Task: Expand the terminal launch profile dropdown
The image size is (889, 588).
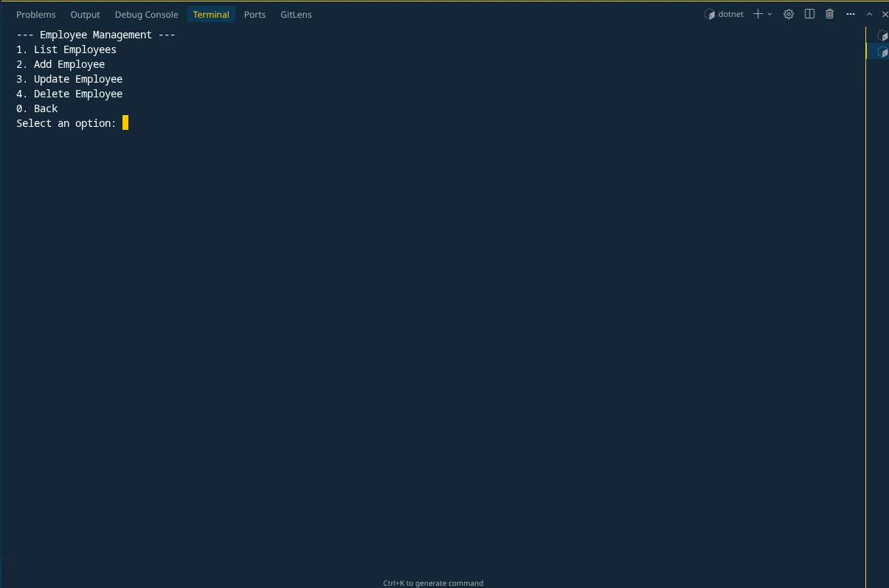Action: pyautogui.click(x=769, y=13)
